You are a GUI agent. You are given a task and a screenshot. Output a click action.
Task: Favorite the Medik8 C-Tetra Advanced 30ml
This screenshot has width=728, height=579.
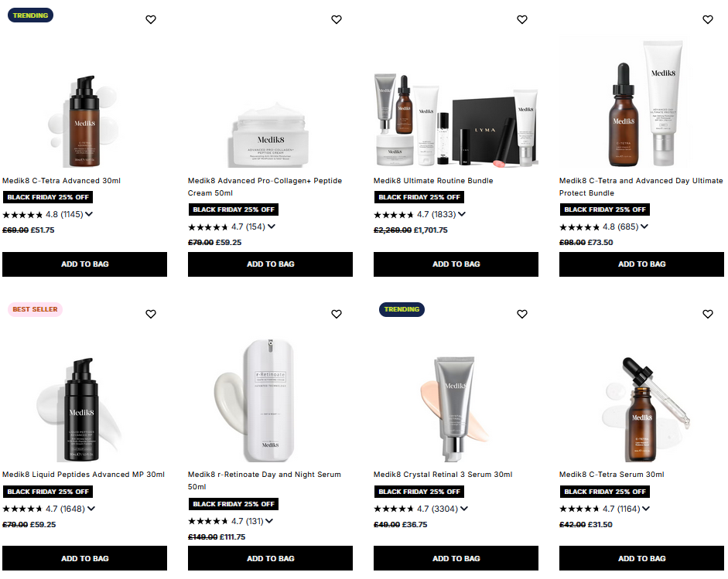[150, 19]
